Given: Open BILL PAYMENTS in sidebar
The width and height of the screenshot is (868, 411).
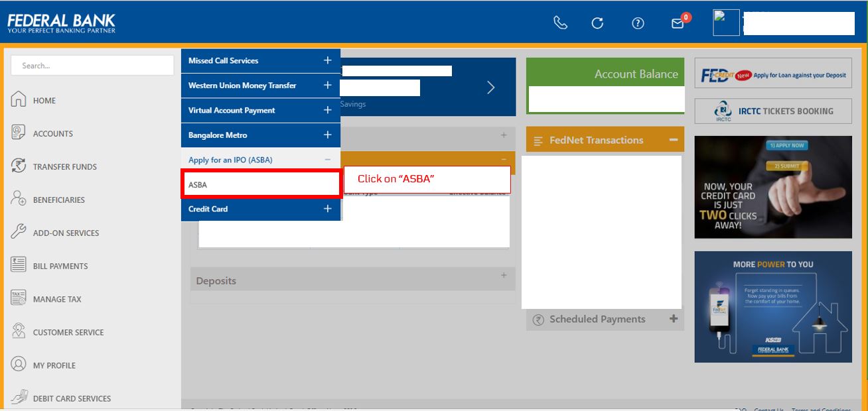Looking at the screenshot, I should [x=60, y=266].
